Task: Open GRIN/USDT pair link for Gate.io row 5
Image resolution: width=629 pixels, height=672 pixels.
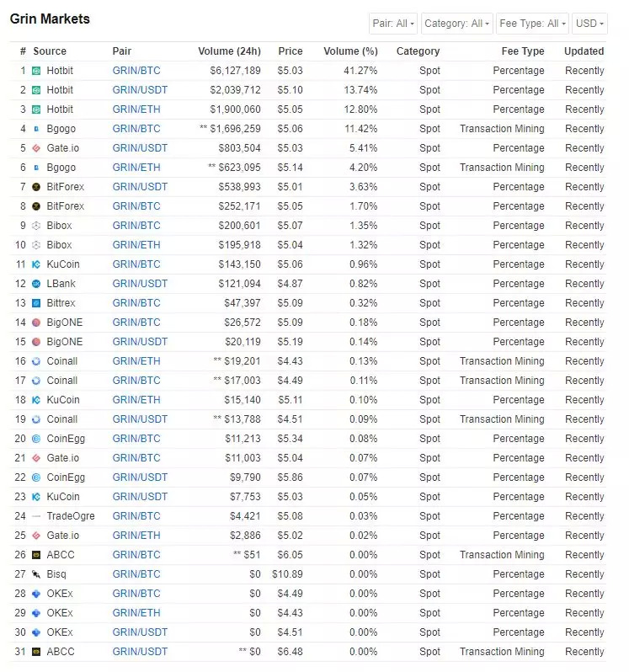Action: pyautogui.click(x=140, y=148)
